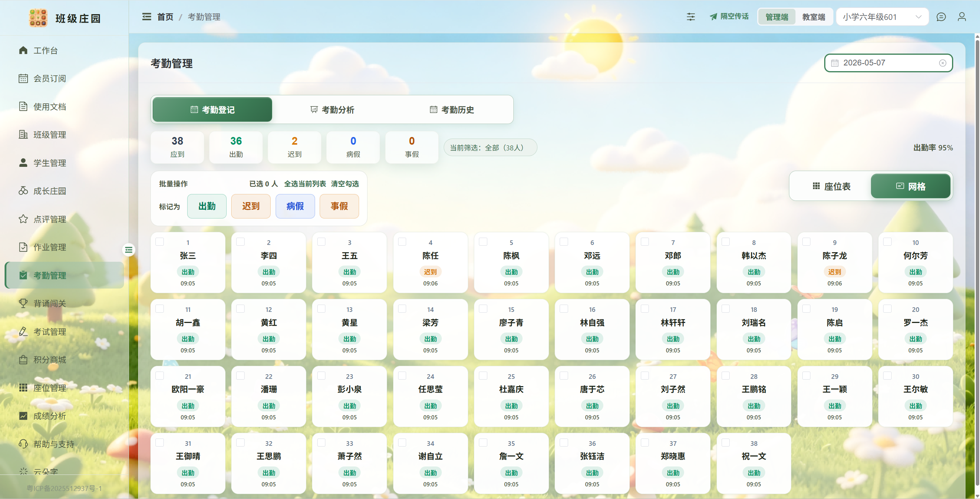Open 刘子然's student card
This screenshot has width=980, height=499.
673,396
